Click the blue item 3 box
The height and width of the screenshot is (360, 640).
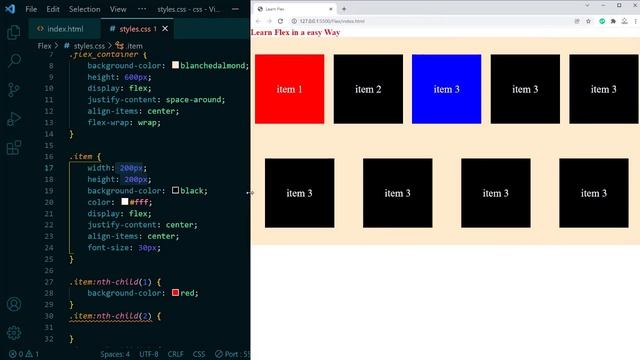click(447, 89)
